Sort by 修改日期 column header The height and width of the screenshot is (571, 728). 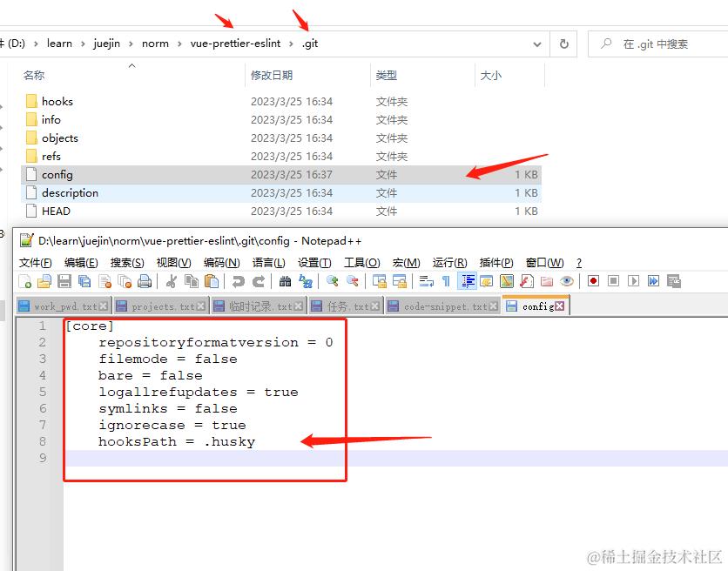(x=272, y=75)
